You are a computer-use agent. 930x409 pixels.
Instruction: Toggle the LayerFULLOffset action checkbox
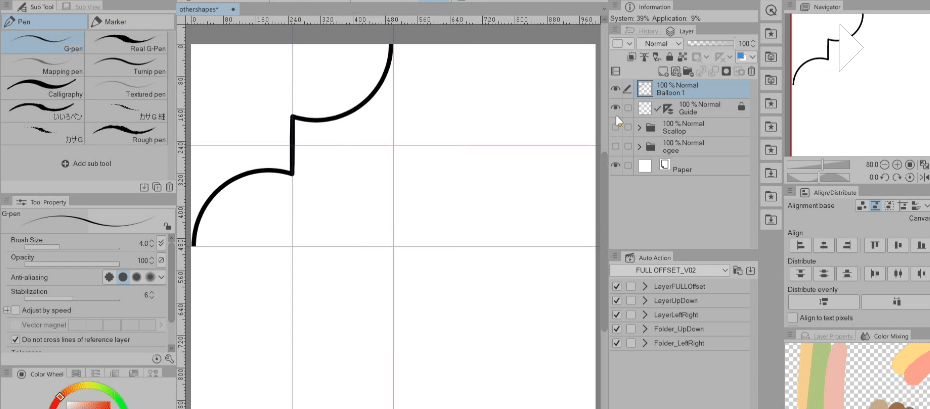click(617, 286)
